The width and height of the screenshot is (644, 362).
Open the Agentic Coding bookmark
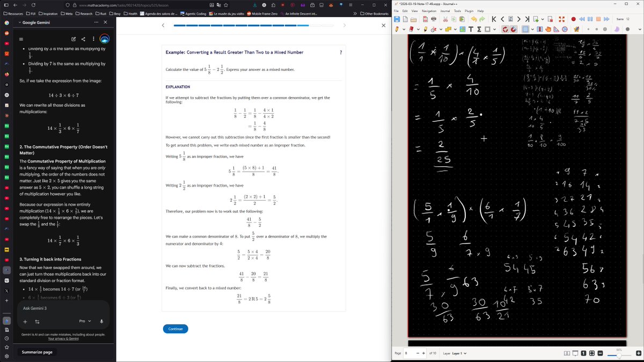[193, 13]
